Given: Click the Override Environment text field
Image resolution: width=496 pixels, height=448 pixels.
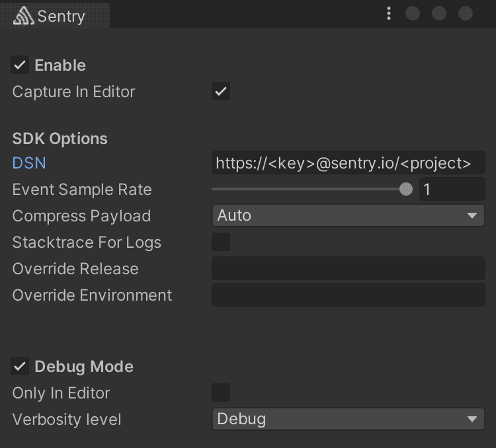Looking at the screenshot, I should click(348, 295).
